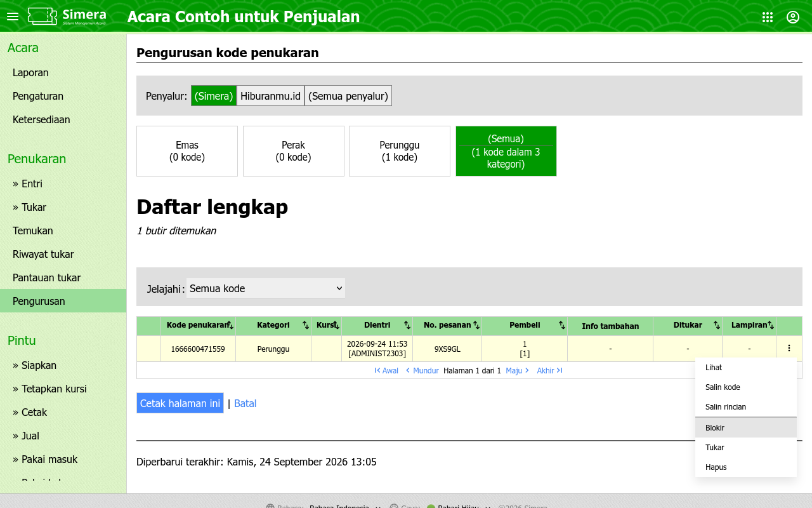Select Hiburanmu.id penyalur filter

pyautogui.click(x=270, y=96)
